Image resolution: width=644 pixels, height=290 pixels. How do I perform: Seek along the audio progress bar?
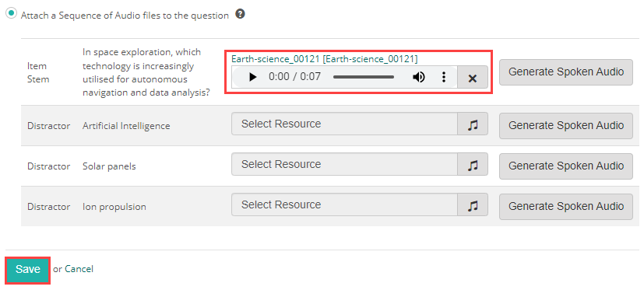pos(364,77)
